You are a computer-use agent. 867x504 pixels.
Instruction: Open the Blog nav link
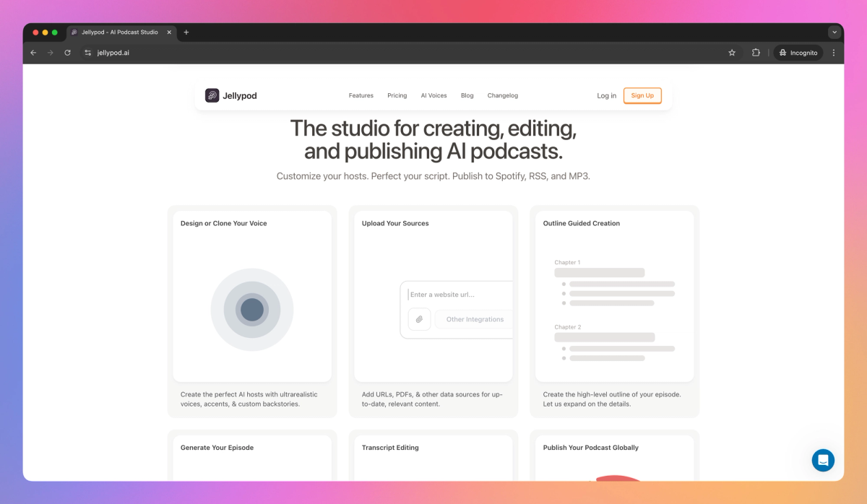click(x=467, y=95)
